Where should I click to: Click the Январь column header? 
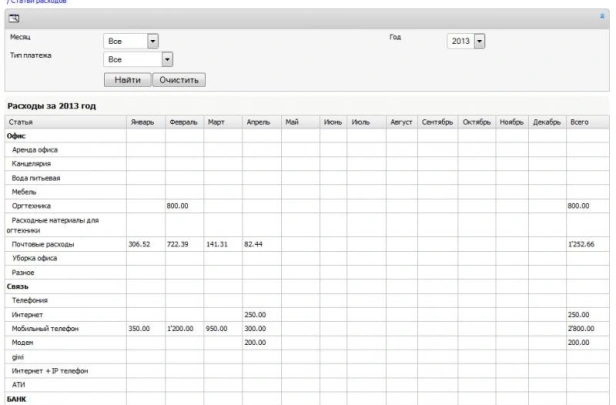tap(142, 121)
